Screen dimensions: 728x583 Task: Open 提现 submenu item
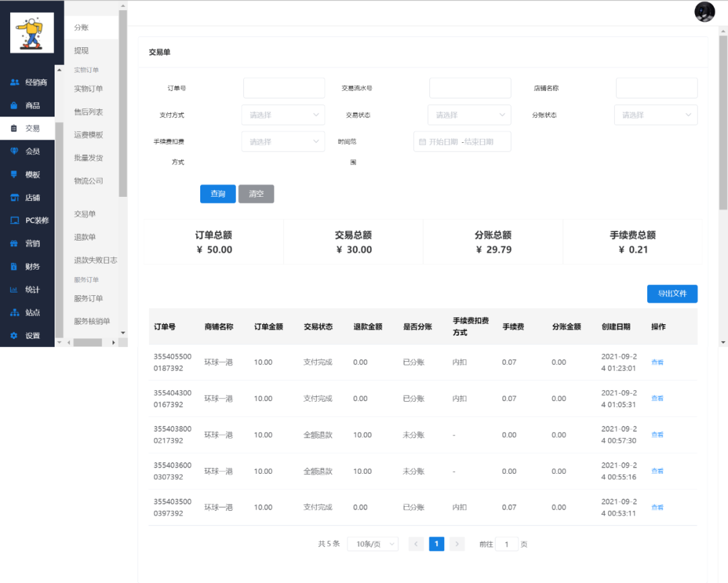click(82, 51)
